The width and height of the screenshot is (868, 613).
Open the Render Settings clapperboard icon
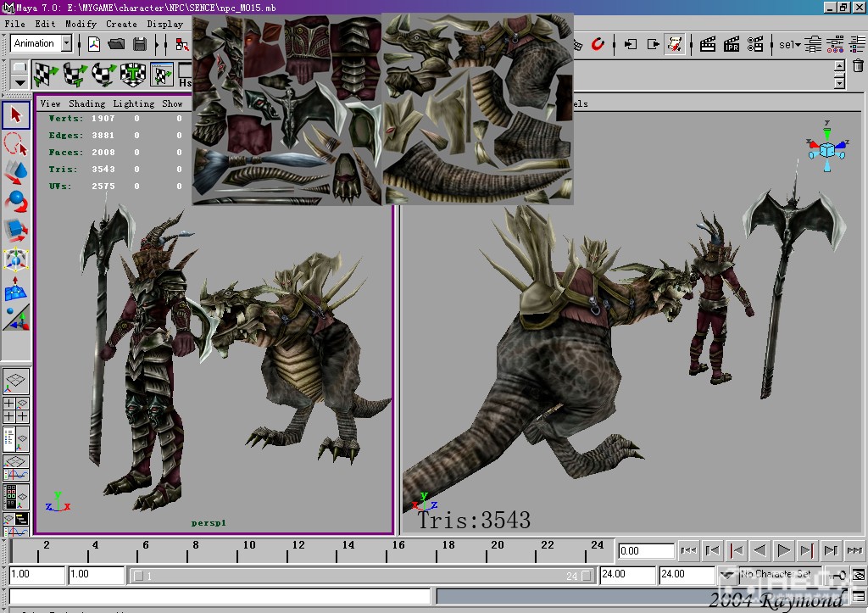[755, 45]
